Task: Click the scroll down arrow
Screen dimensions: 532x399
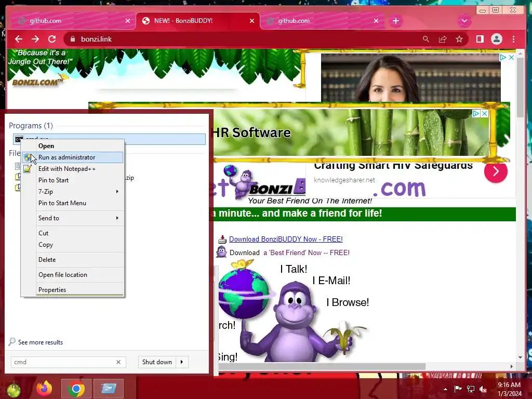Action: point(520,357)
